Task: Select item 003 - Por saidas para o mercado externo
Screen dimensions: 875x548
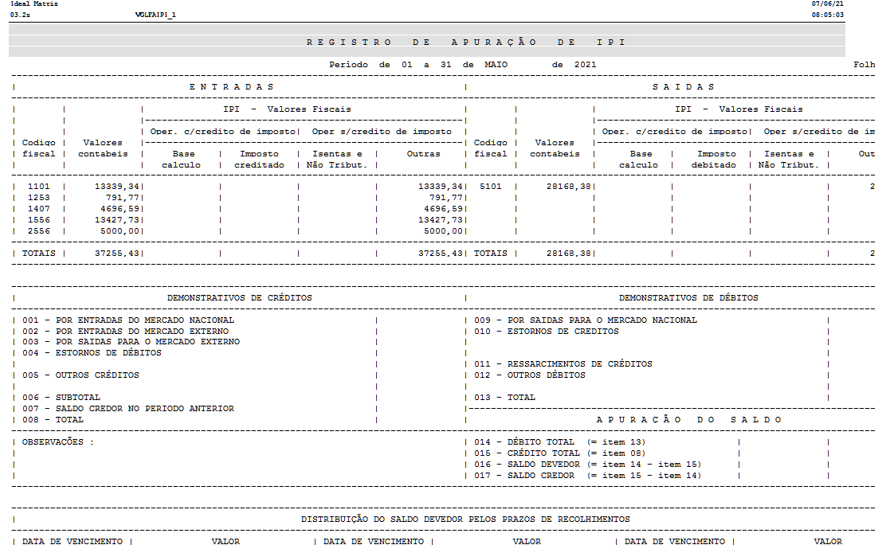Action: [131, 342]
